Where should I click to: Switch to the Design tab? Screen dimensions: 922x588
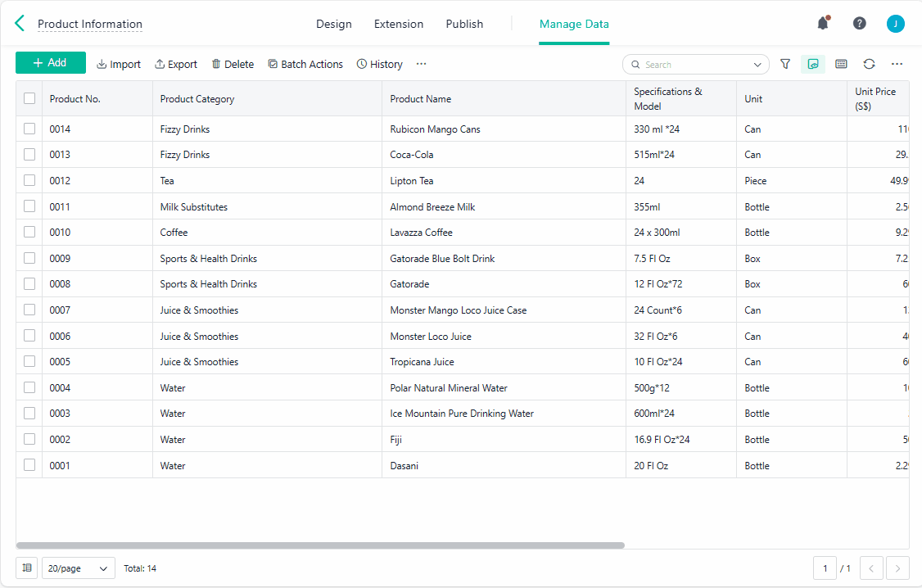click(334, 24)
